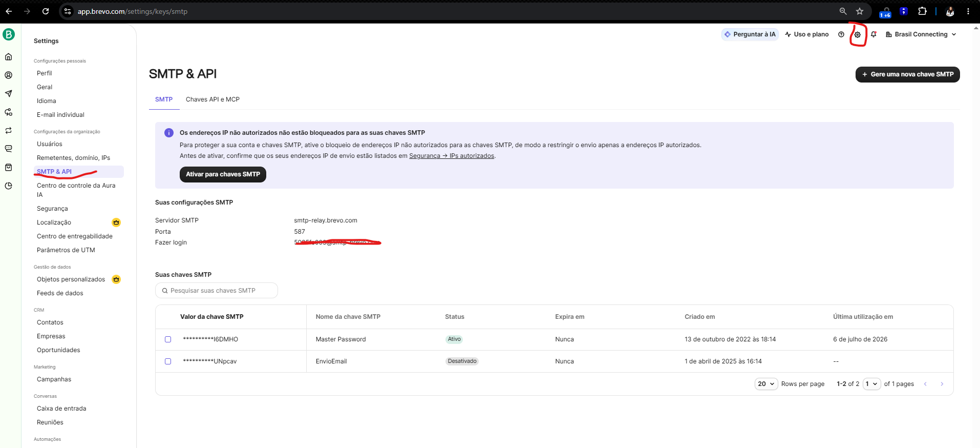Click Gere uma nova chave SMTP button

(x=907, y=74)
